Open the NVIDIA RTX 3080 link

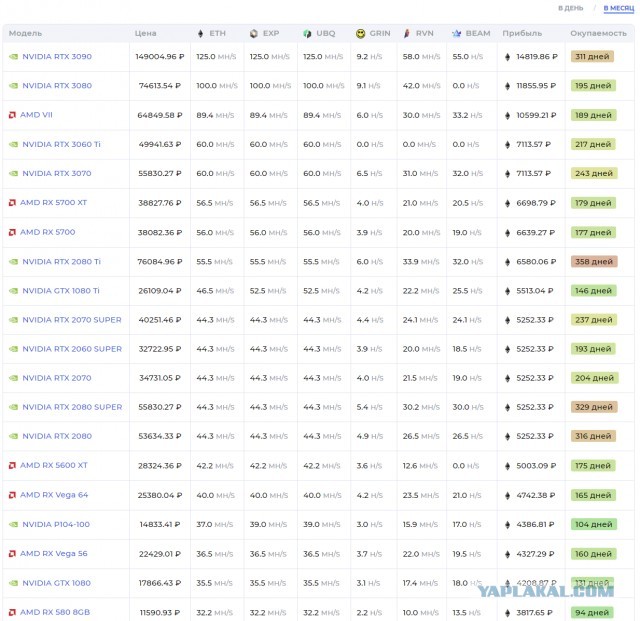(57, 85)
